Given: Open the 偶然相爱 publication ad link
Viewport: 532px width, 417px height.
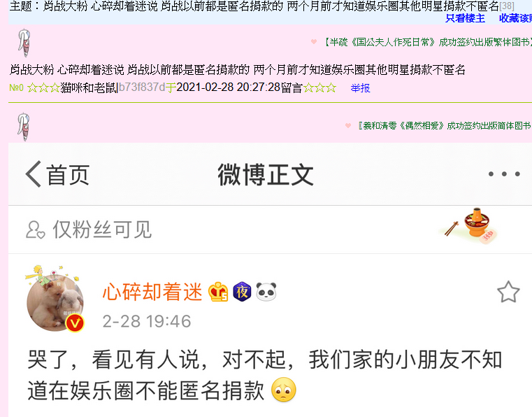Looking at the screenshot, I should pos(445,126).
